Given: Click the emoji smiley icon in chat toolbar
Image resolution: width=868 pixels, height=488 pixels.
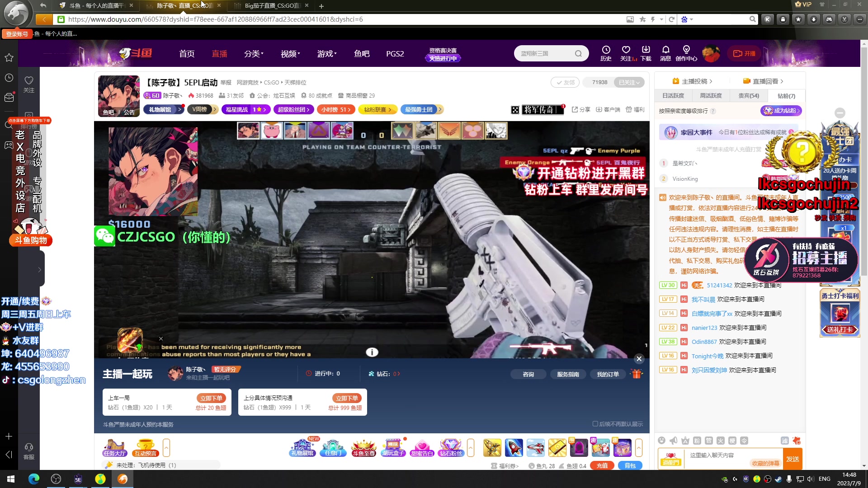Looking at the screenshot, I should pyautogui.click(x=662, y=441).
